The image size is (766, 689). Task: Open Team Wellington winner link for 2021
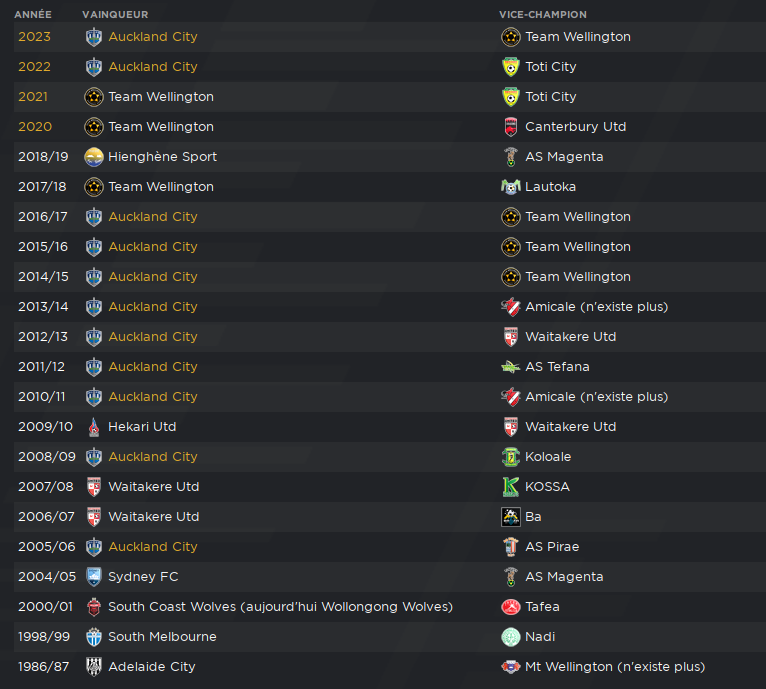pyautogui.click(x=161, y=97)
